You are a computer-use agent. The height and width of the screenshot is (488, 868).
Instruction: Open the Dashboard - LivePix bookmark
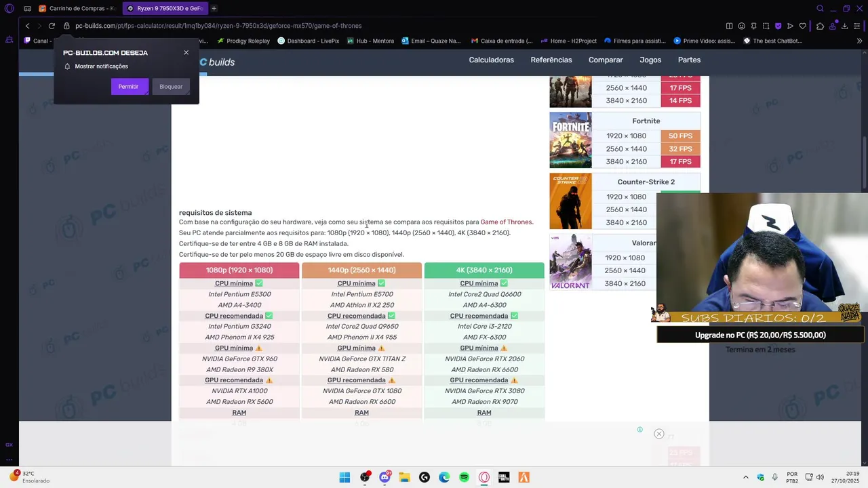(309, 41)
